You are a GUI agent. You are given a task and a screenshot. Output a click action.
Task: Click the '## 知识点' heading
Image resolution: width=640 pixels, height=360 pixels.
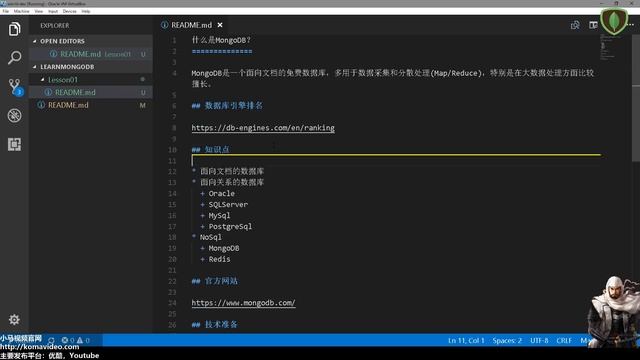(x=211, y=149)
